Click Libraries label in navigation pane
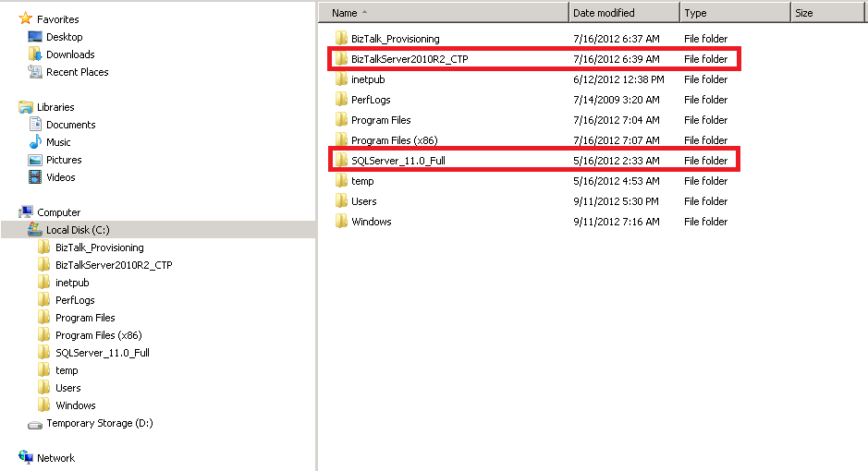 pyautogui.click(x=55, y=107)
